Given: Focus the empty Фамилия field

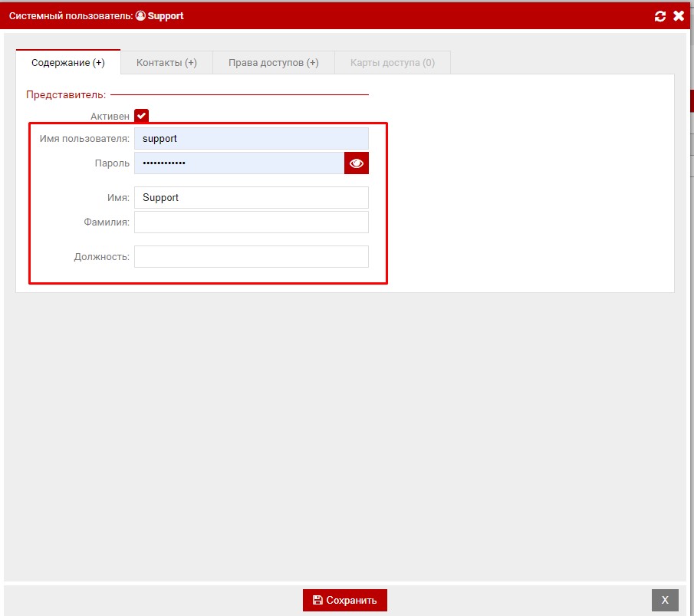Looking at the screenshot, I should click(x=251, y=222).
